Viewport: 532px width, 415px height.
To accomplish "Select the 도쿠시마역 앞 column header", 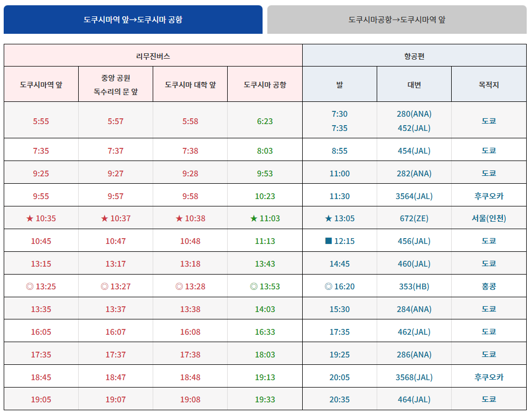I will pos(41,83).
